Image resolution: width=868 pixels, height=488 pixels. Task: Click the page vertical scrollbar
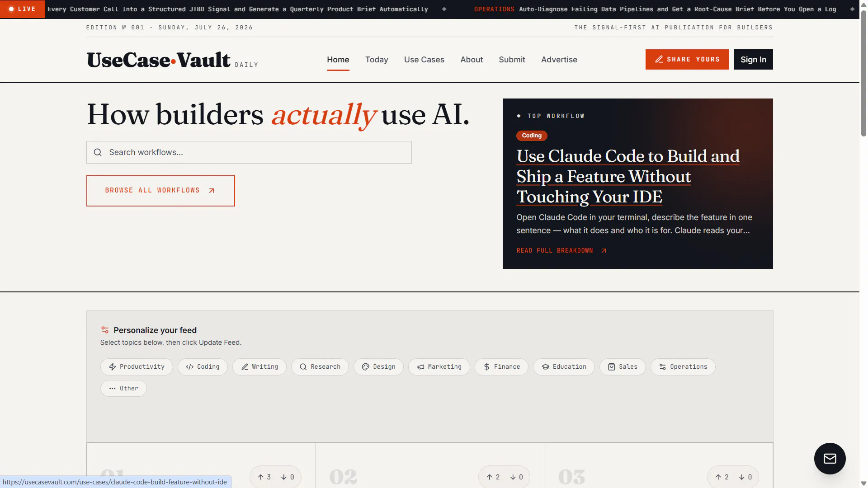click(x=863, y=72)
